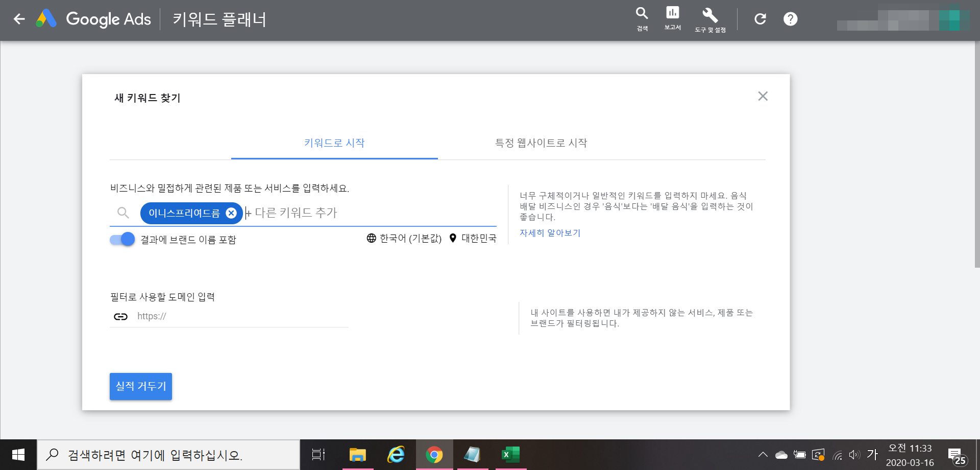Image resolution: width=980 pixels, height=470 pixels.
Task: Focus the 다른 키워드 추가 input field
Action: (x=370, y=213)
